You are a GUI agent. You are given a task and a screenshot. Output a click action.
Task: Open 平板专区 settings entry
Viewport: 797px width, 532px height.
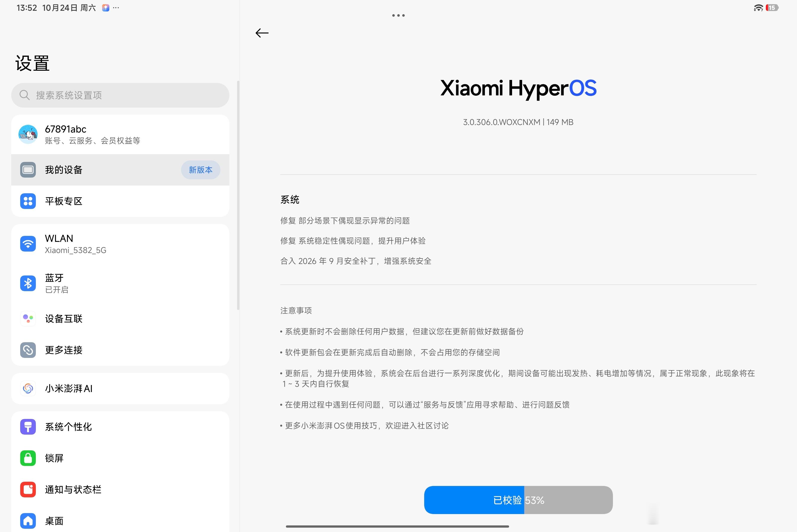120,201
